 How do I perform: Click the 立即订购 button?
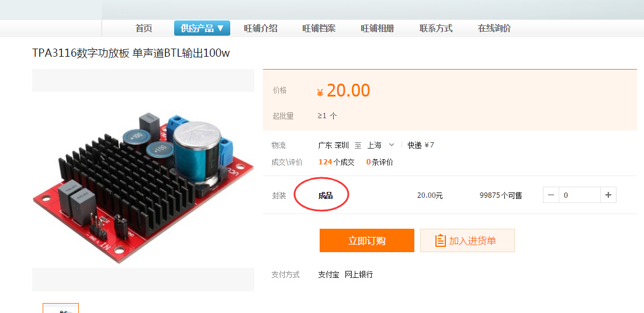click(367, 240)
